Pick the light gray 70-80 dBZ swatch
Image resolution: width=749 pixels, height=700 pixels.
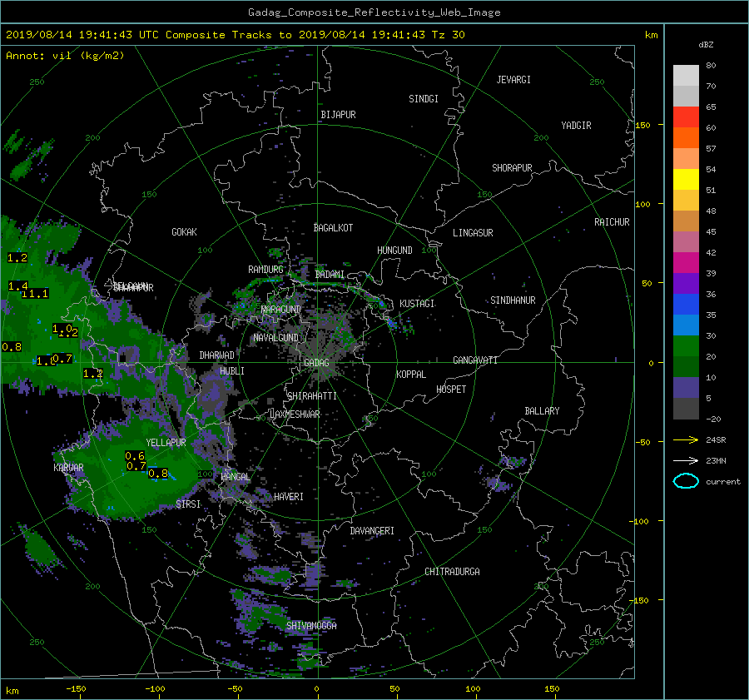pos(686,75)
